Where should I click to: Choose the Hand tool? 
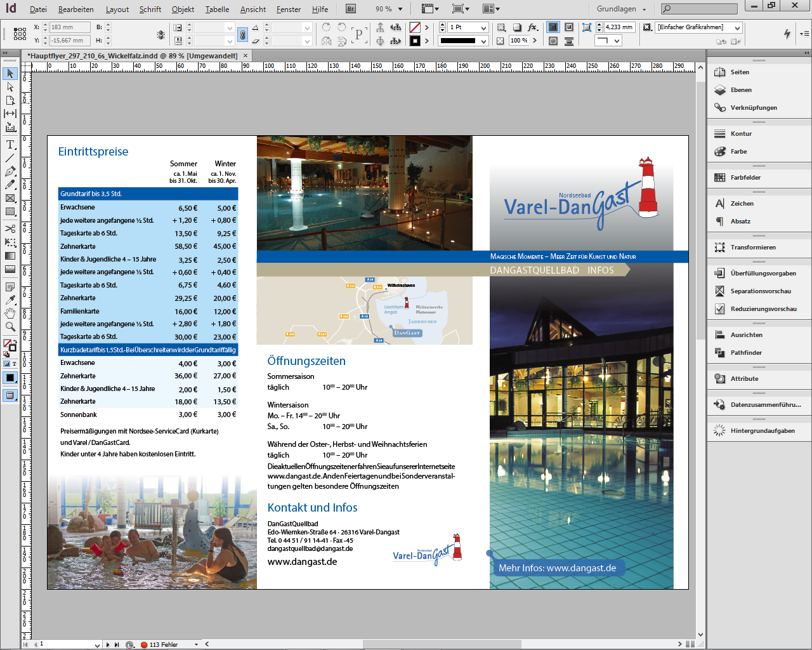[x=10, y=314]
